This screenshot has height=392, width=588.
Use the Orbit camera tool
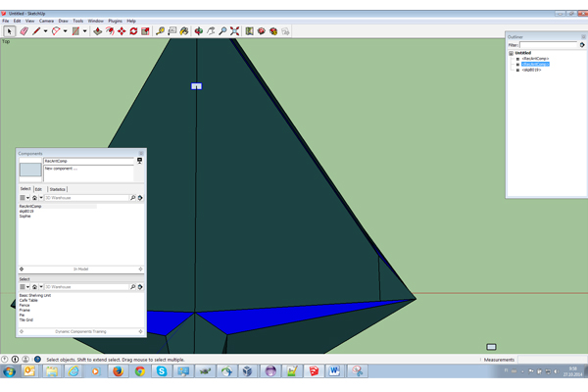(x=199, y=31)
